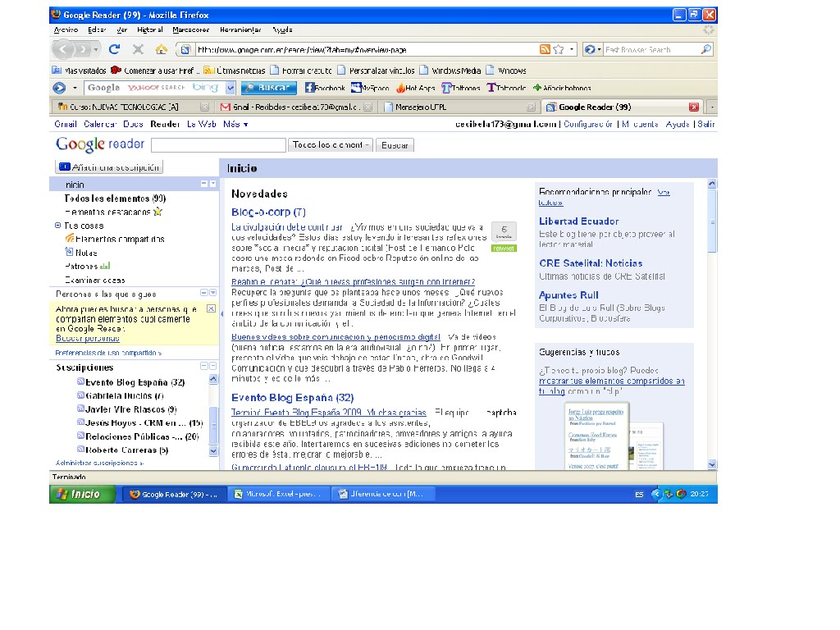The height and width of the screenshot is (630, 840).
Task: Click the Stop loading X icon
Action: 138,49
